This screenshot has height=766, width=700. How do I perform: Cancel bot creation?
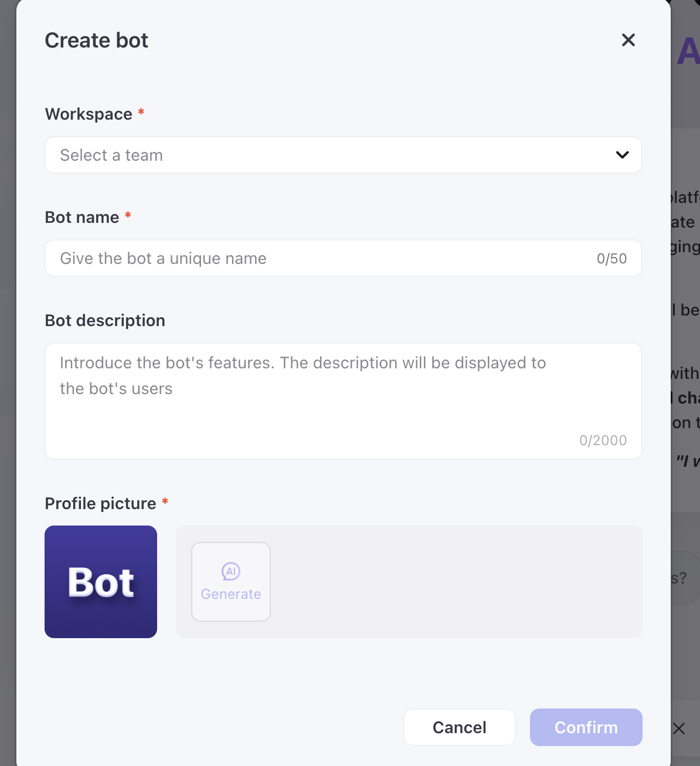pyautogui.click(x=459, y=727)
